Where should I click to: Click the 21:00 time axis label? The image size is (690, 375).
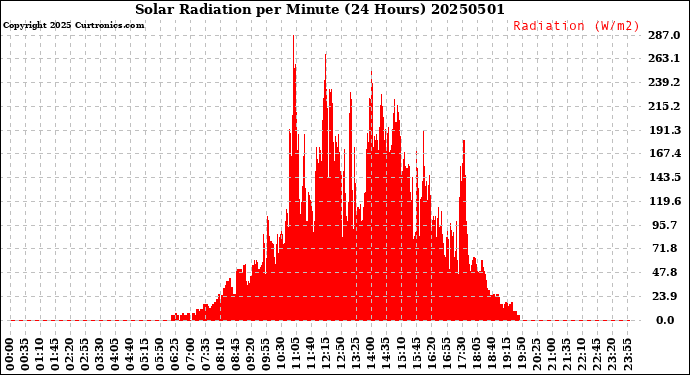551,355
